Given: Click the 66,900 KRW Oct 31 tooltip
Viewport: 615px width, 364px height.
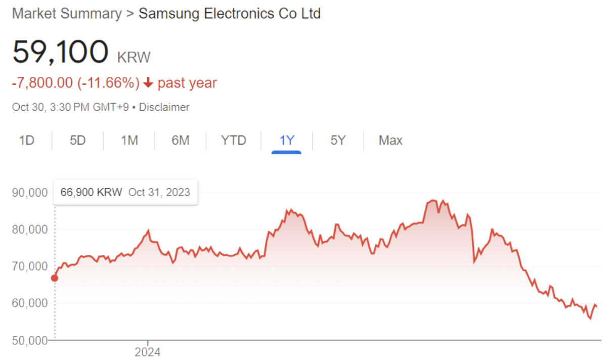Looking at the screenshot, I should click(x=125, y=192).
